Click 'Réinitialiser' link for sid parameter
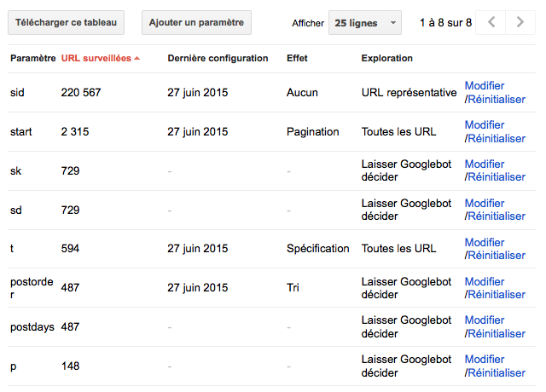The image size is (546, 392). point(497,100)
